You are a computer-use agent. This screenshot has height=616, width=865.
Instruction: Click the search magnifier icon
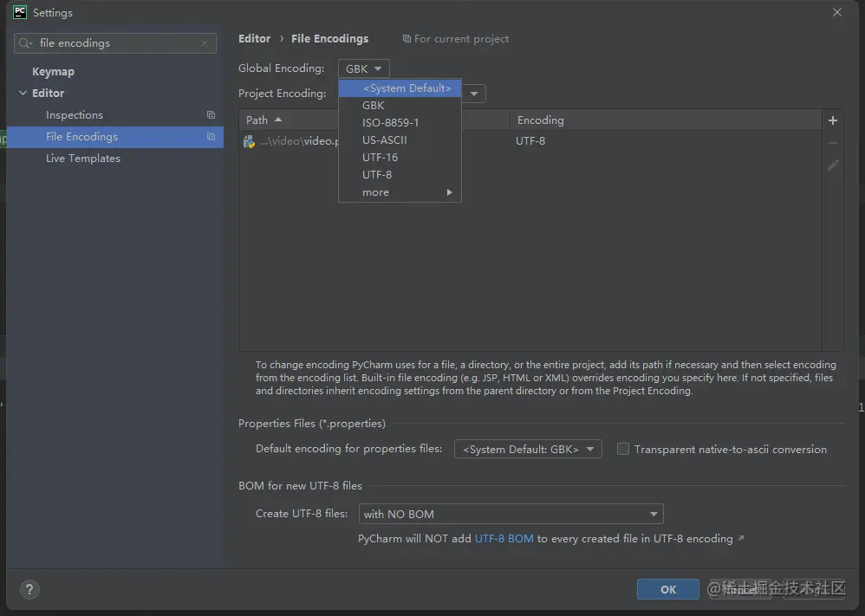tap(25, 43)
